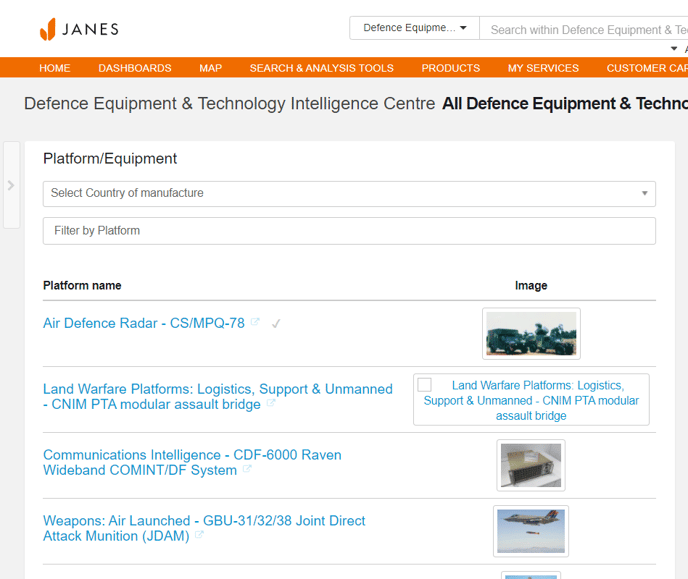Click the Platform name column header
The height and width of the screenshot is (579, 688).
[82, 286]
